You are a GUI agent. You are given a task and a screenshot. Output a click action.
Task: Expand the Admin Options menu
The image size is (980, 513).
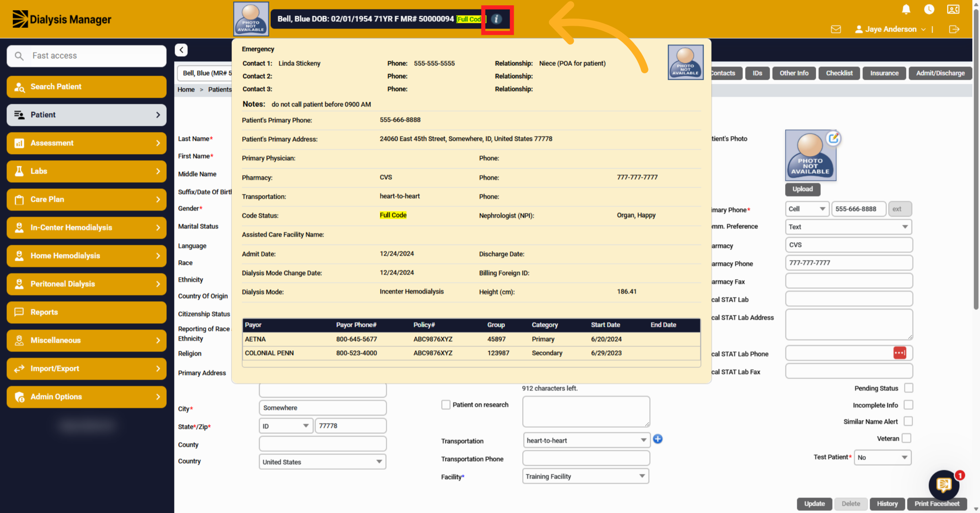pyautogui.click(x=87, y=397)
